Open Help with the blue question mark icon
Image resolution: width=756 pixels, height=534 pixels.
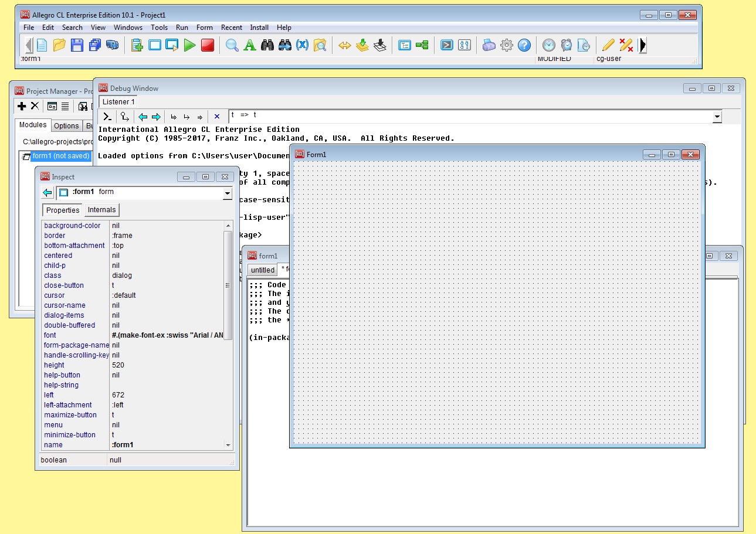tap(524, 45)
